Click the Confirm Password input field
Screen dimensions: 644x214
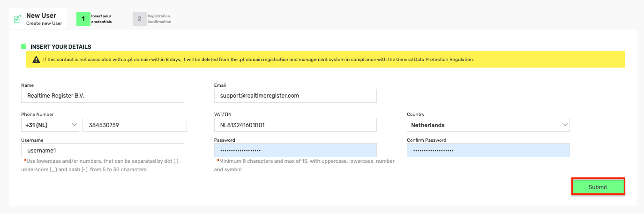tap(488, 150)
